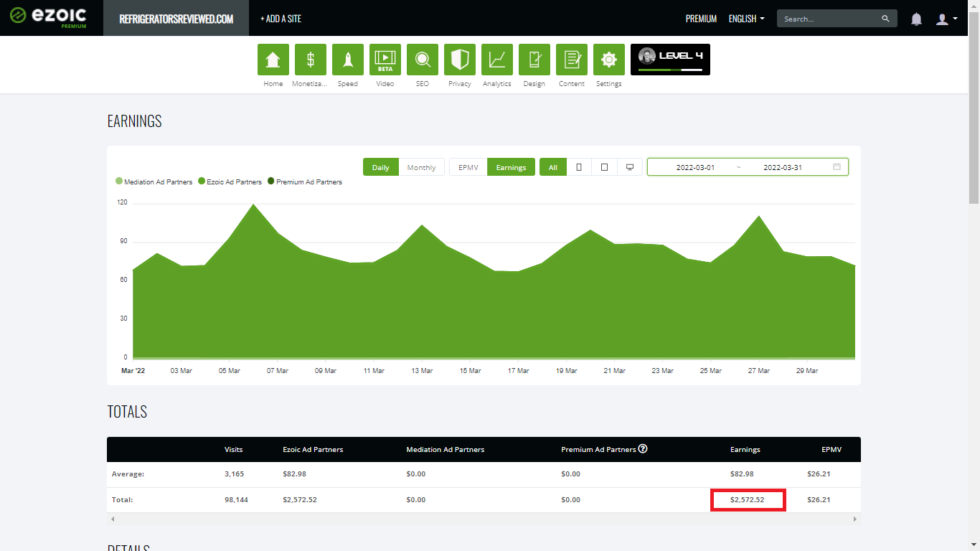Select total earnings $2,572.52 in Earnings column
The width and height of the screenshot is (980, 551).
(747, 499)
